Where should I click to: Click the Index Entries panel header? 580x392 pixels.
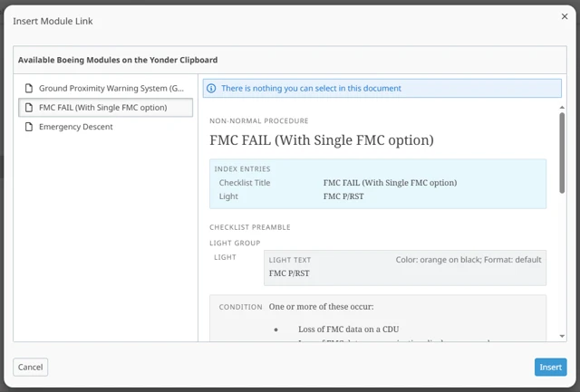click(243, 169)
